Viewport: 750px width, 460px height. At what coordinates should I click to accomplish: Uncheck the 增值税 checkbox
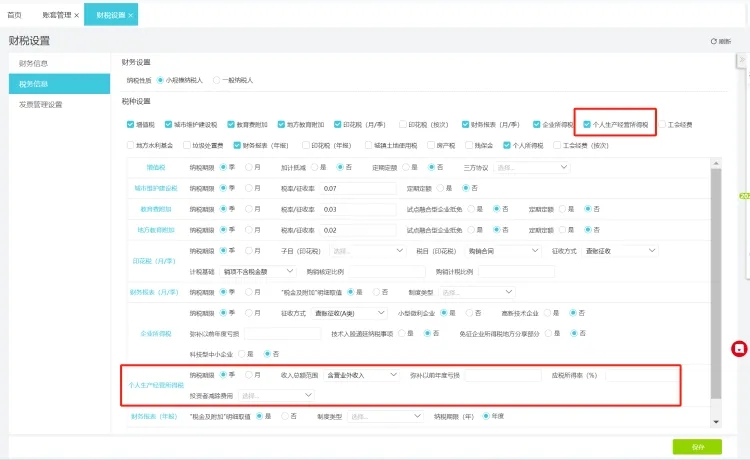pyautogui.click(x=130, y=125)
